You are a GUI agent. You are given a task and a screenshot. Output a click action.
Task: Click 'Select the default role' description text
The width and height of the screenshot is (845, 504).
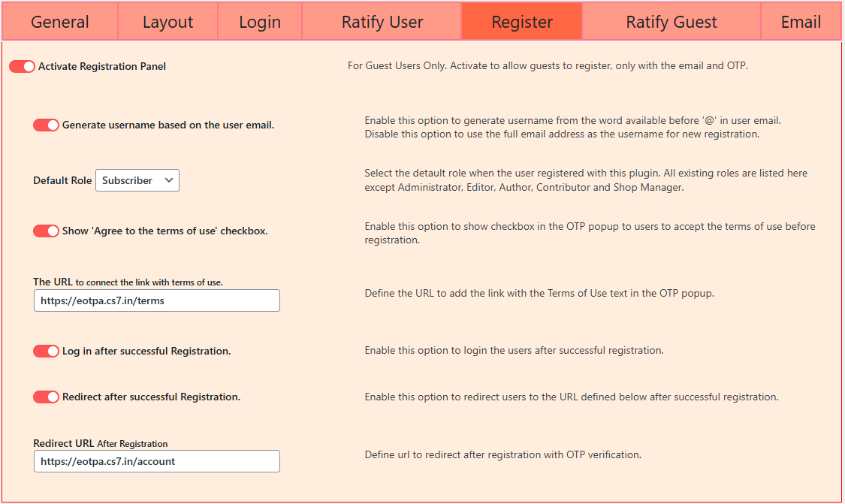coord(586,180)
